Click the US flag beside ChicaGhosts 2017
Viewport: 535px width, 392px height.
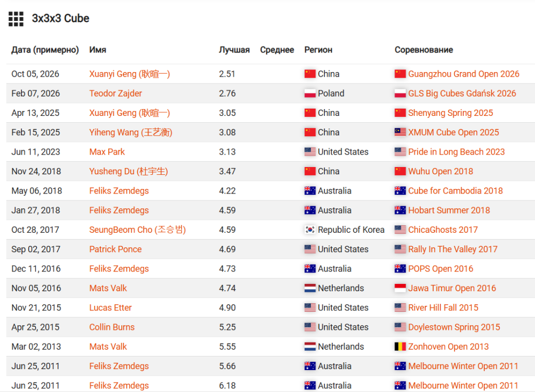point(400,230)
